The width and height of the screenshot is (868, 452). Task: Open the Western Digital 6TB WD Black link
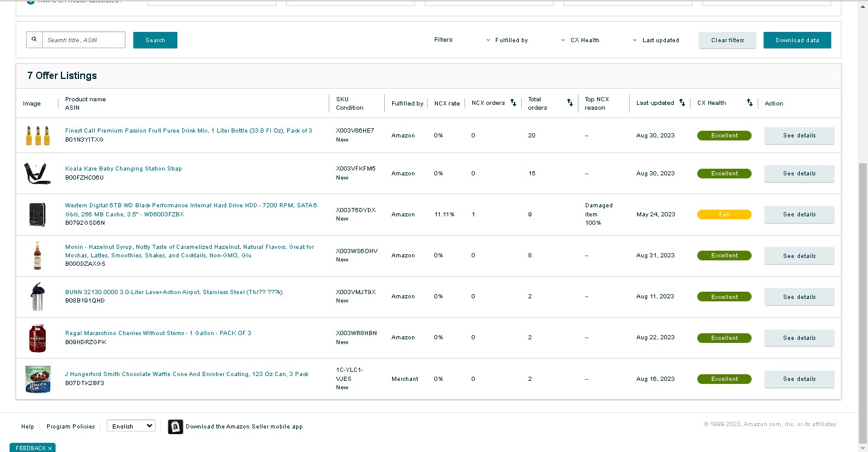(191, 210)
